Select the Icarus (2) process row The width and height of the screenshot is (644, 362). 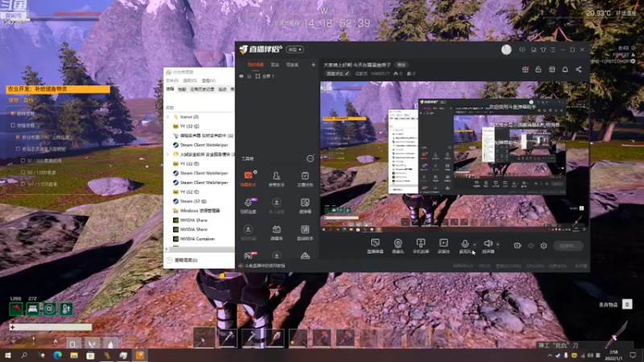pos(199,117)
